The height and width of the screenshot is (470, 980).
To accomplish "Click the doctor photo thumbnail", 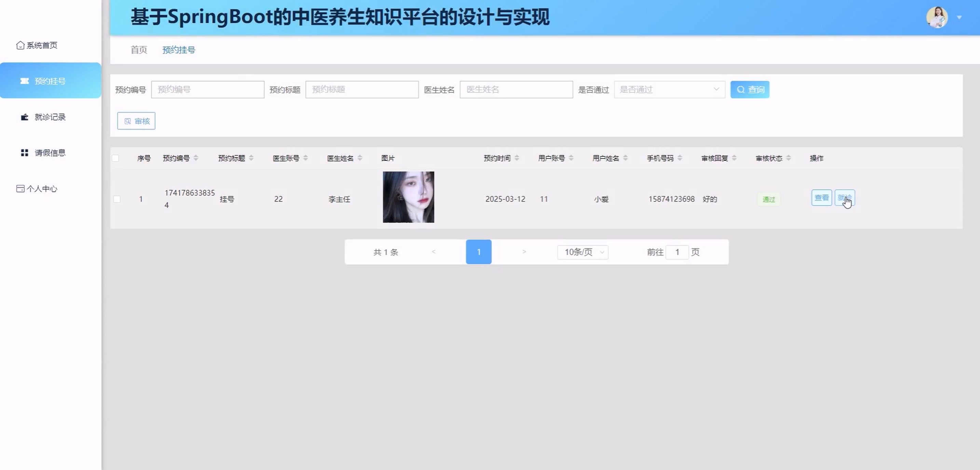I will click(x=408, y=197).
